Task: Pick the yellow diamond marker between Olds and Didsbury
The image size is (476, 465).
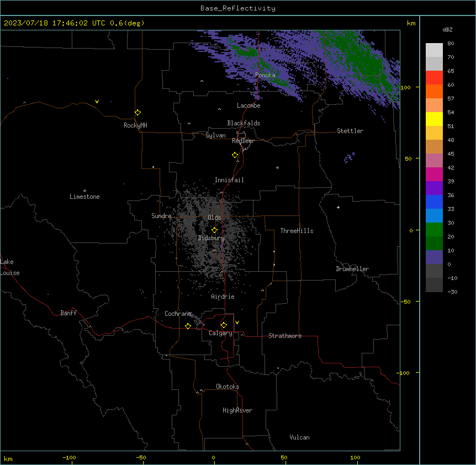Action: pyautogui.click(x=214, y=230)
